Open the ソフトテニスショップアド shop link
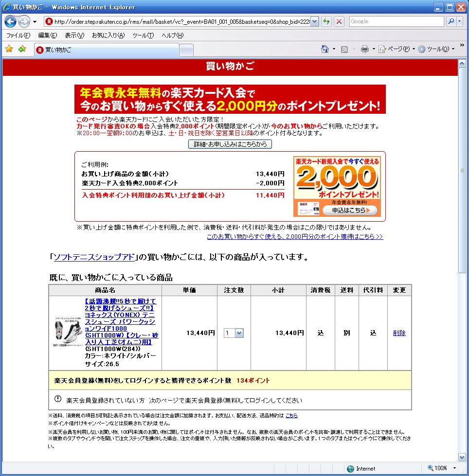Viewport: 469px width, 476px height. coord(94,257)
